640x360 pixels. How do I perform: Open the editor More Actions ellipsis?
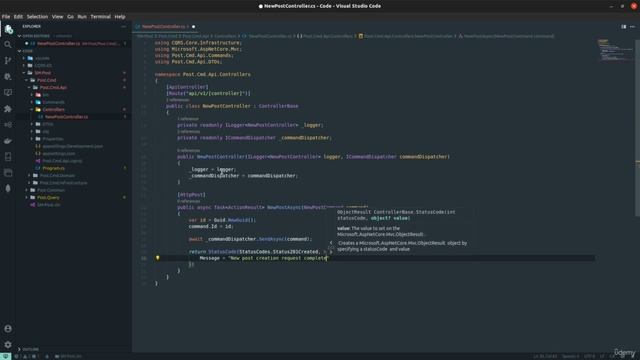click(x=632, y=27)
